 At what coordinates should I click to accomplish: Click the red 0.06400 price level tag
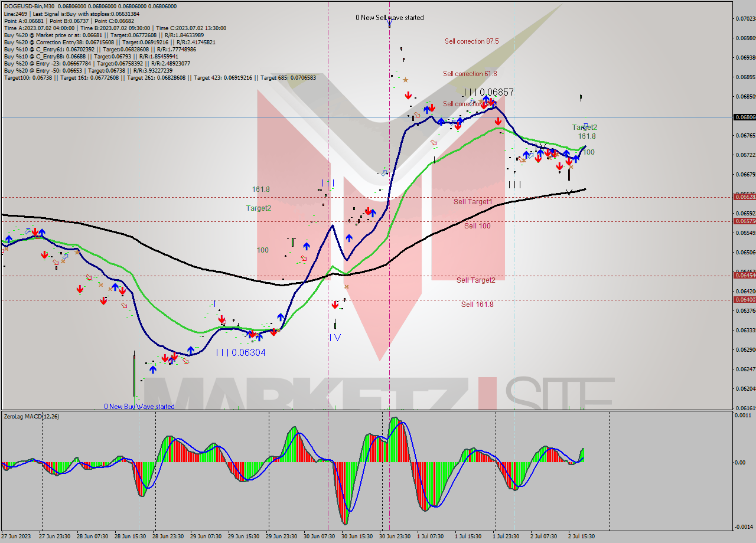745,299
